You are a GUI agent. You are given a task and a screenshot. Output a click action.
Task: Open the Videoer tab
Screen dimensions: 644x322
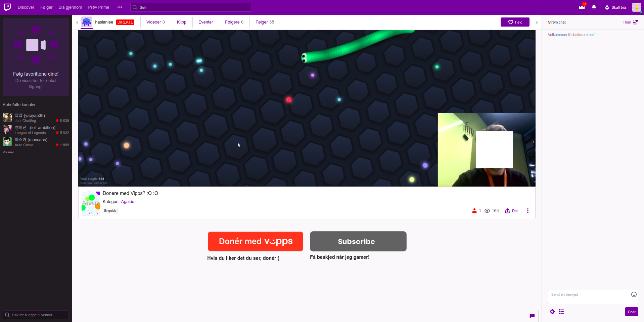pyautogui.click(x=155, y=22)
